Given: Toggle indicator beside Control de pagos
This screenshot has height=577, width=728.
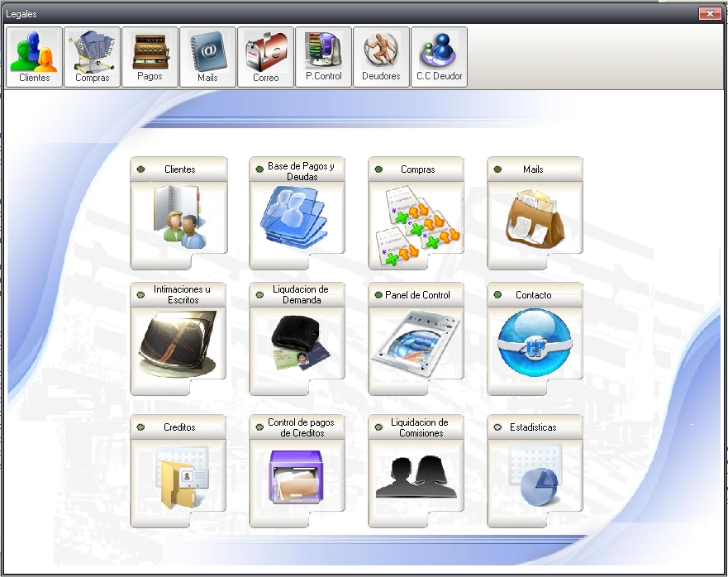Looking at the screenshot, I should click(x=259, y=427).
